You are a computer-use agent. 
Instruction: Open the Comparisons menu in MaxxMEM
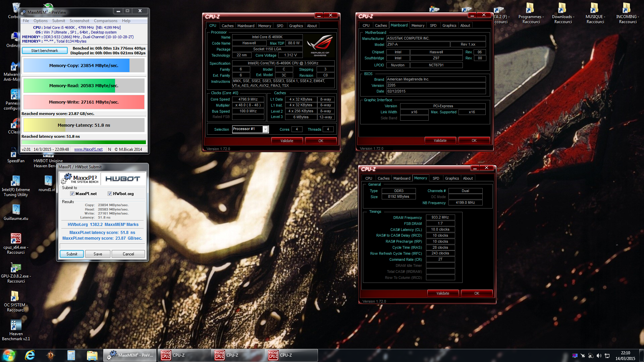point(105,21)
